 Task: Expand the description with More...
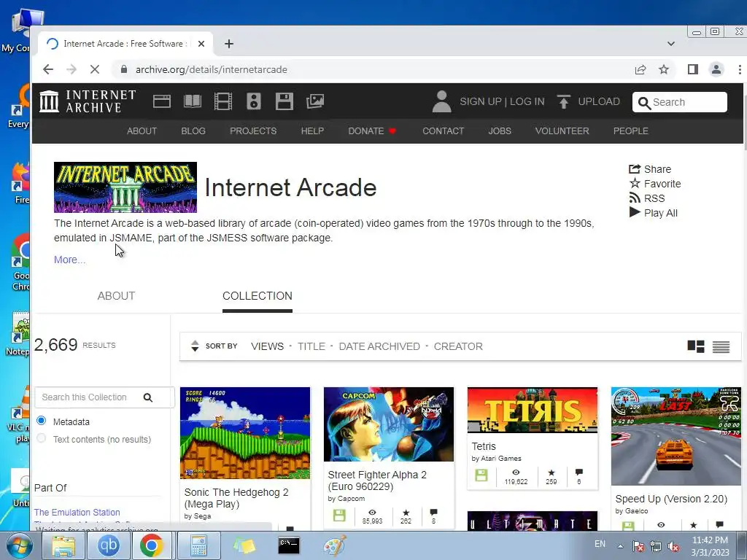[69, 260]
